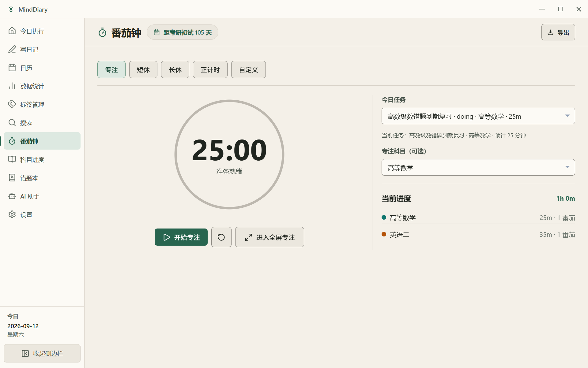The image size is (588, 368).
Task: Open the 设置 sidebar label
Action: tap(26, 215)
